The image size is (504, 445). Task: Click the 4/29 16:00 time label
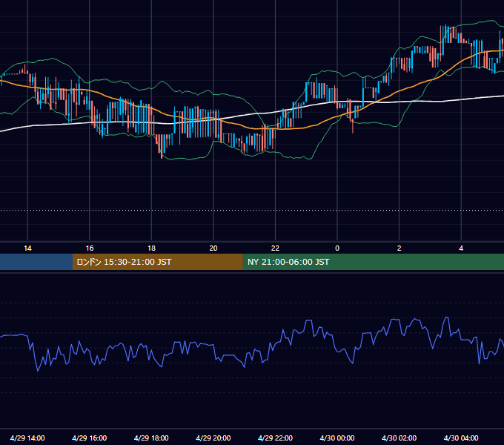90,438
